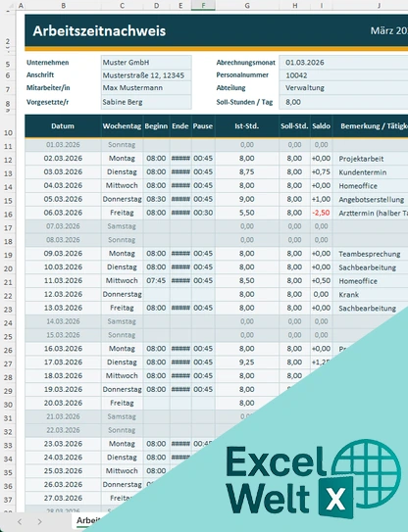Click 'Unternehmen' label

(x=47, y=63)
